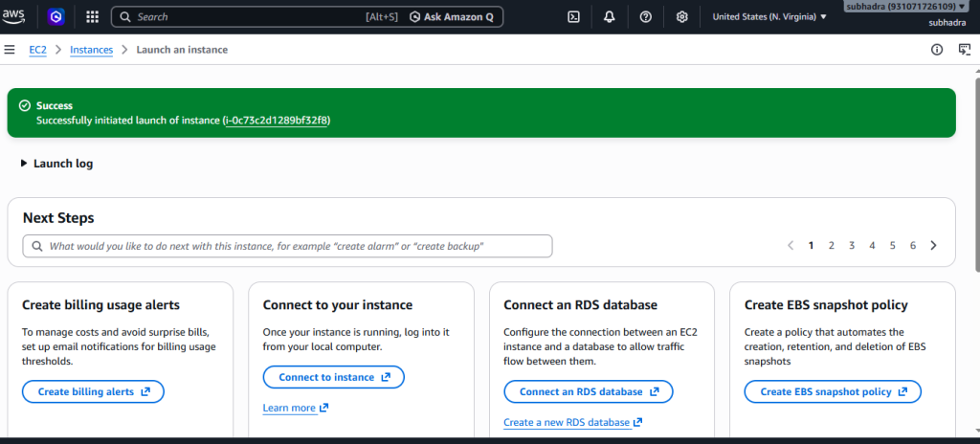The image size is (980, 444).
Task: Open the settings gear icon
Action: 681,17
